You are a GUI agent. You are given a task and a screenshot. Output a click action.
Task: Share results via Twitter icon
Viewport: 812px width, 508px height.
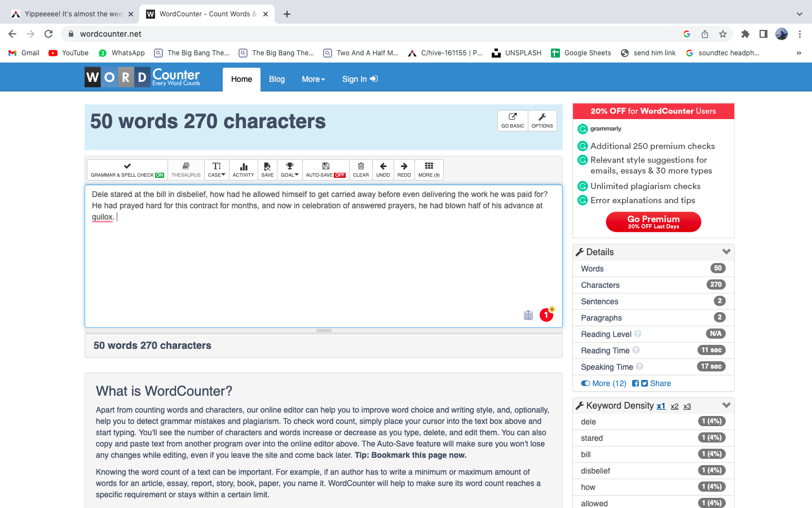(645, 383)
